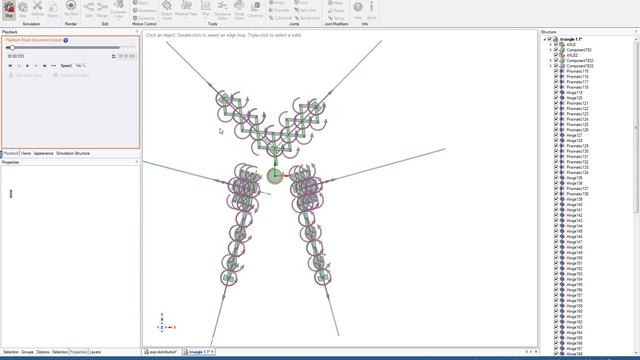Select Prismatic121 in the Structure tree

click(577, 103)
